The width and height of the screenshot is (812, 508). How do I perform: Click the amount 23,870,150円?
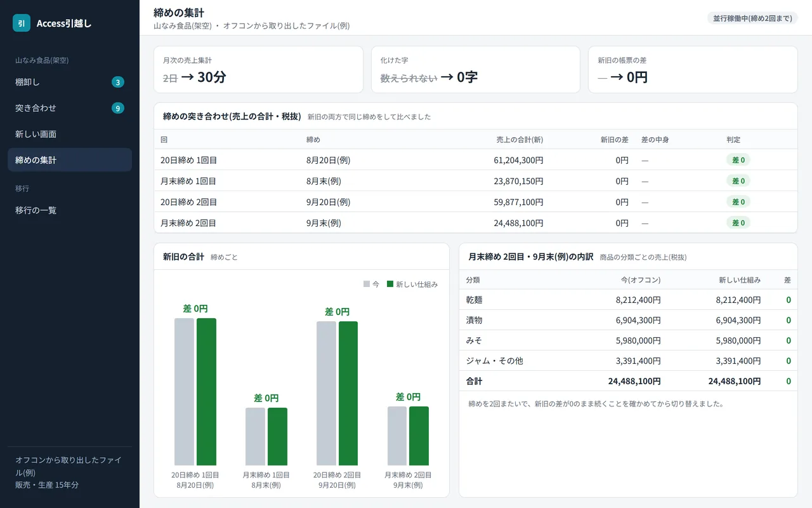[x=518, y=181]
